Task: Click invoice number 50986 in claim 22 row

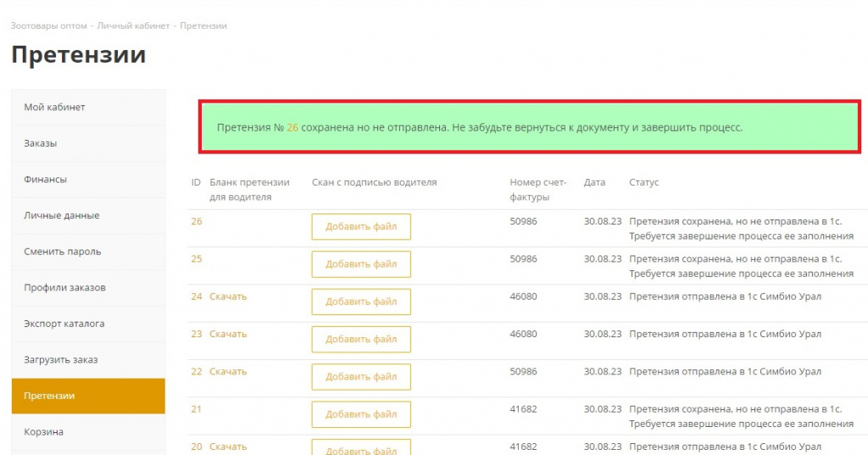Action: (x=523, y=371)
